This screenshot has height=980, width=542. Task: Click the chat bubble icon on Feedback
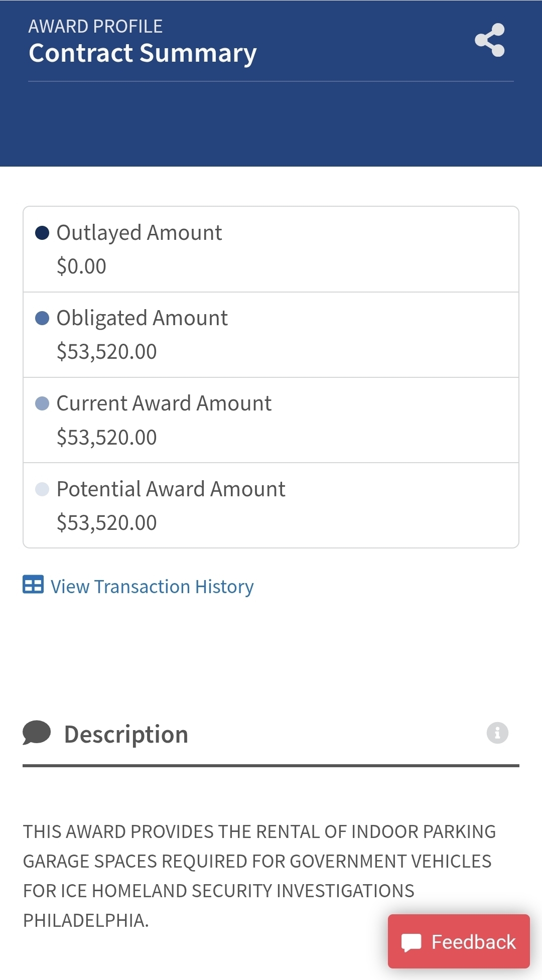412,942
